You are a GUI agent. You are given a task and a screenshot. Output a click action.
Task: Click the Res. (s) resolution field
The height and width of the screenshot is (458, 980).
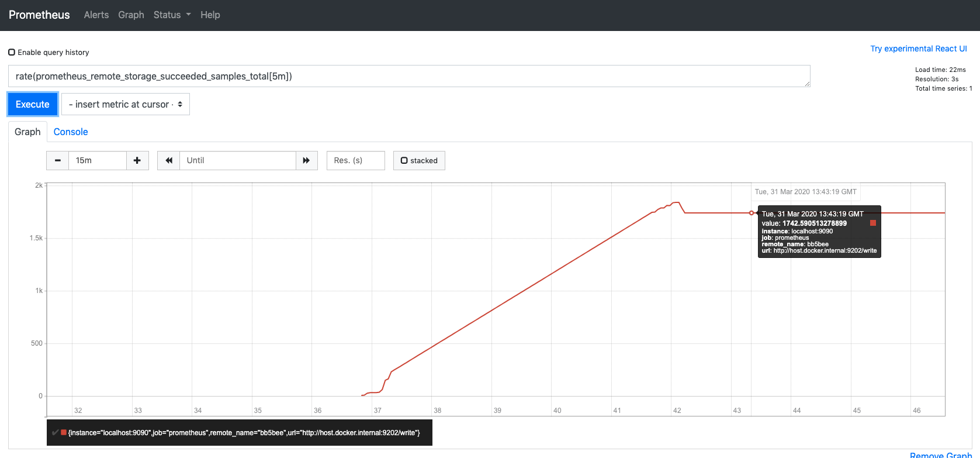point(356,160)
